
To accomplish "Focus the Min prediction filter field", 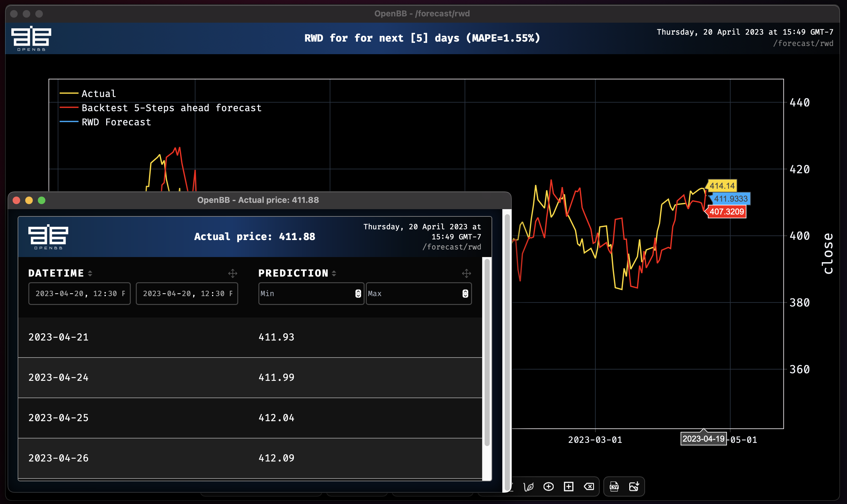I will (311, 294).
